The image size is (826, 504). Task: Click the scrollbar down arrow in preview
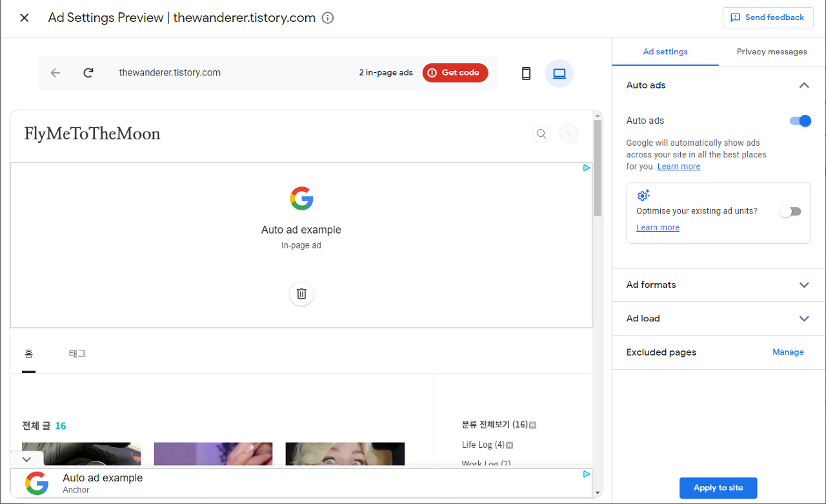pos(598,493)
